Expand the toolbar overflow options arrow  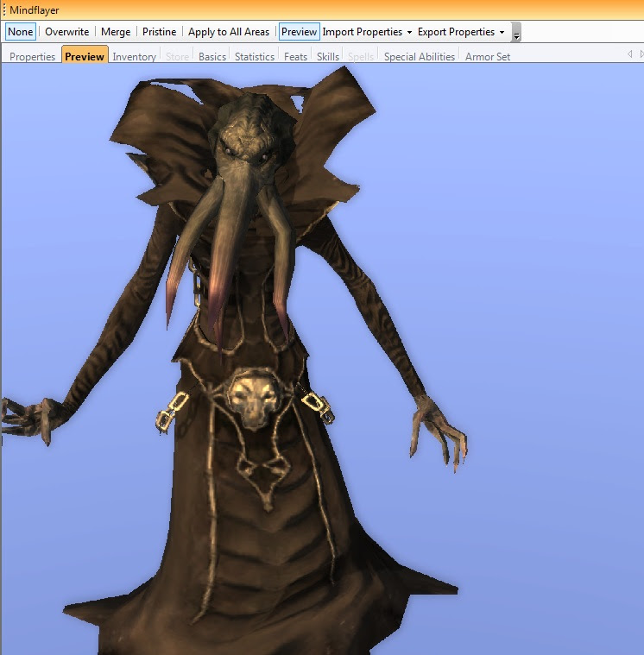[516, 32]
